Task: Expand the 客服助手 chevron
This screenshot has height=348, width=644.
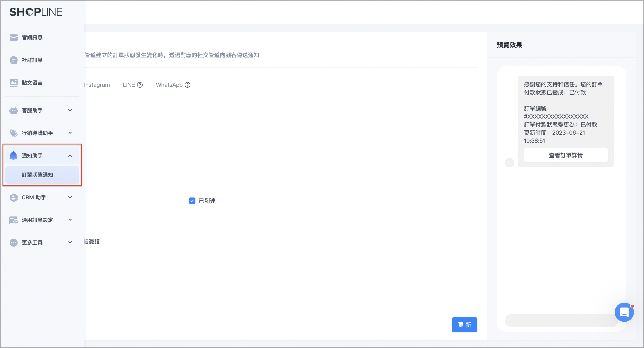Action: tap(70, 110)
